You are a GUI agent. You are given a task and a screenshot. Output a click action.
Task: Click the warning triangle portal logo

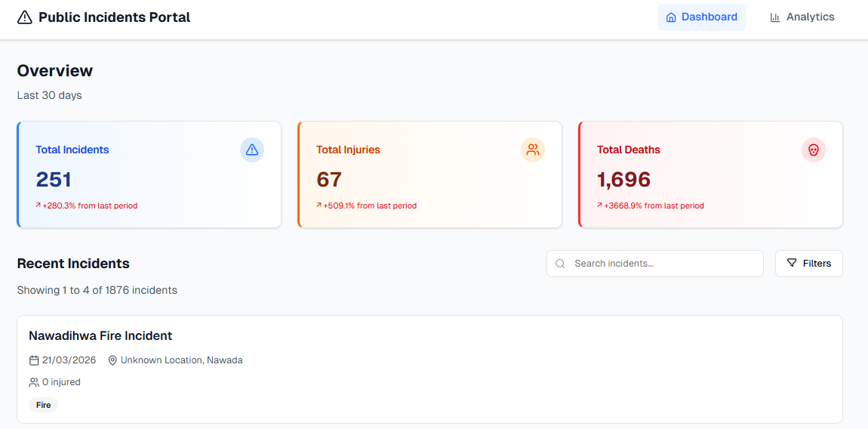[25, 17]
